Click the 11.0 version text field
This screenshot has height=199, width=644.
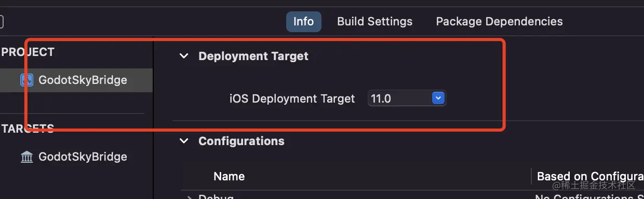click(399, 98)
